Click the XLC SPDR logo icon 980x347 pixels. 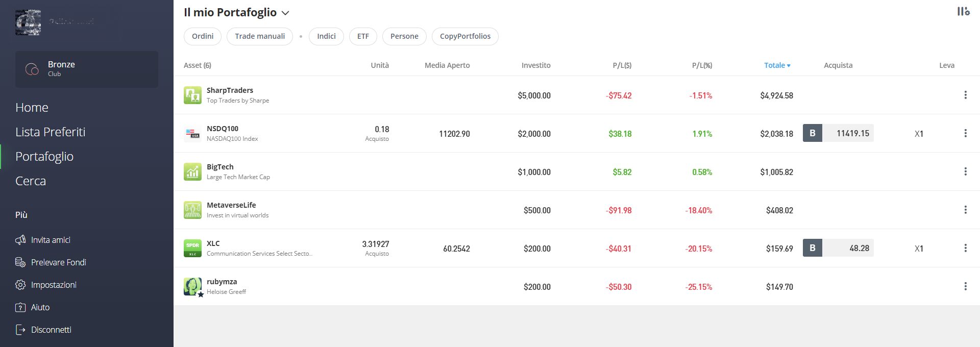192,248
